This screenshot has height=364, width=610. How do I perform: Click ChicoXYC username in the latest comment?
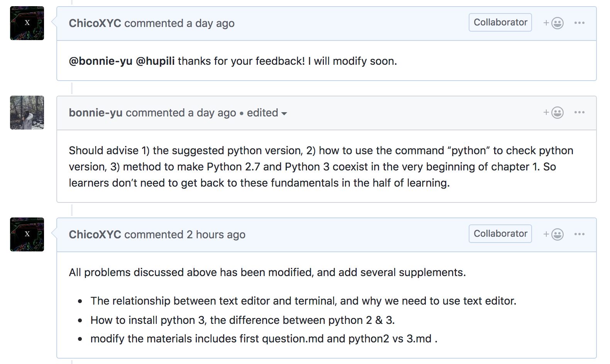click(x=95, y=234)
